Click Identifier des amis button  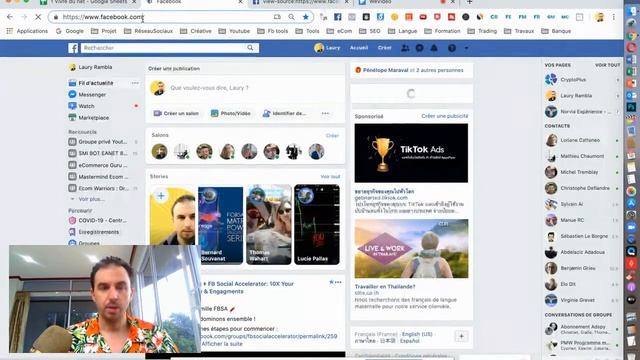point(284,113)
